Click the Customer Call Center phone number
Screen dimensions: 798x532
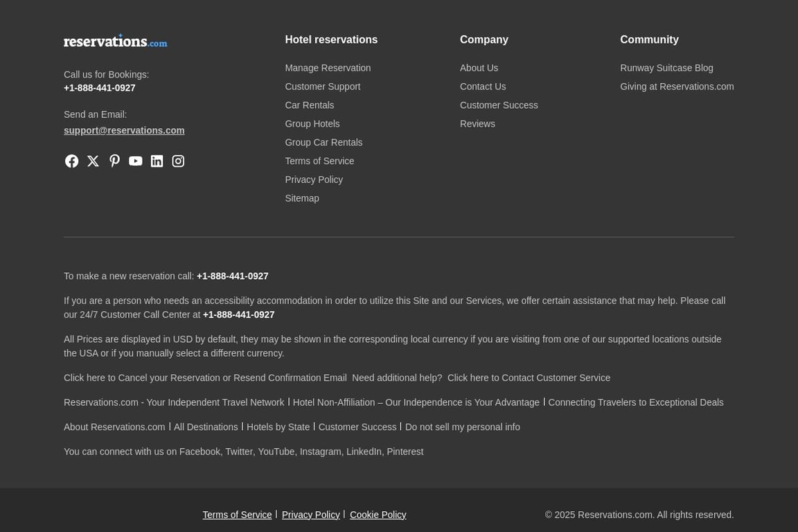[239, 314]
